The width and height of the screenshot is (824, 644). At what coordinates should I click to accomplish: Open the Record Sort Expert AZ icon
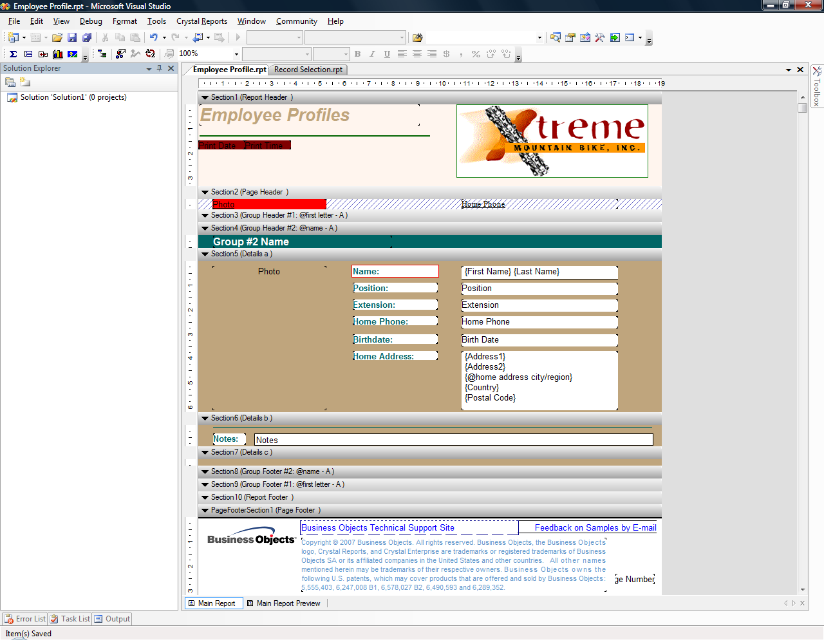tap(150, 54)
